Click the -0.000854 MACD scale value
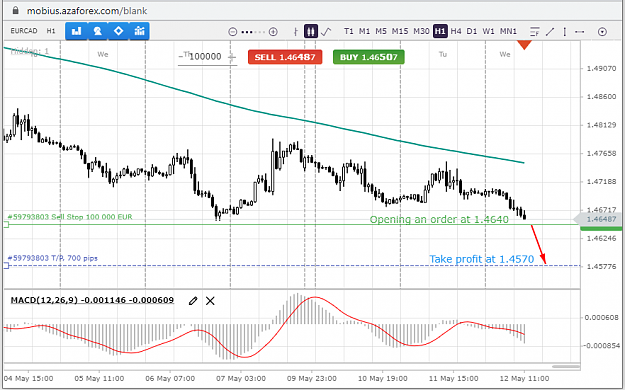This screenshot has height=390, width=625. (600, 345)
